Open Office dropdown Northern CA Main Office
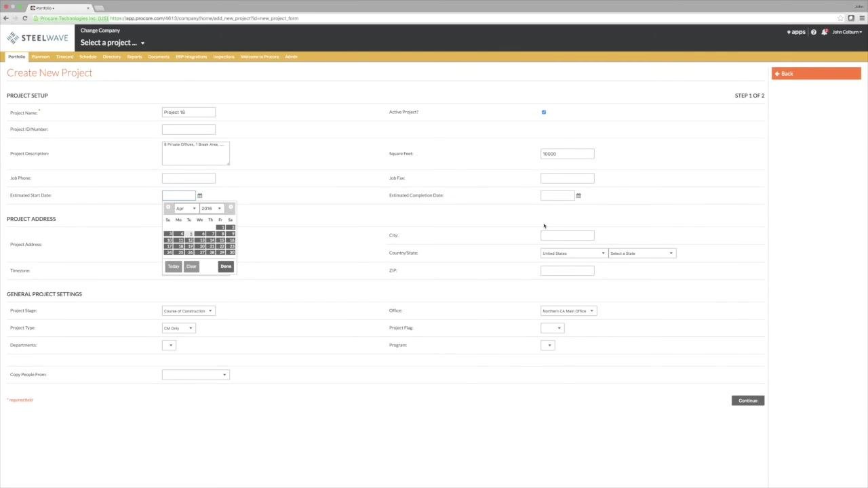868x488 pixels. coord(568,311)
